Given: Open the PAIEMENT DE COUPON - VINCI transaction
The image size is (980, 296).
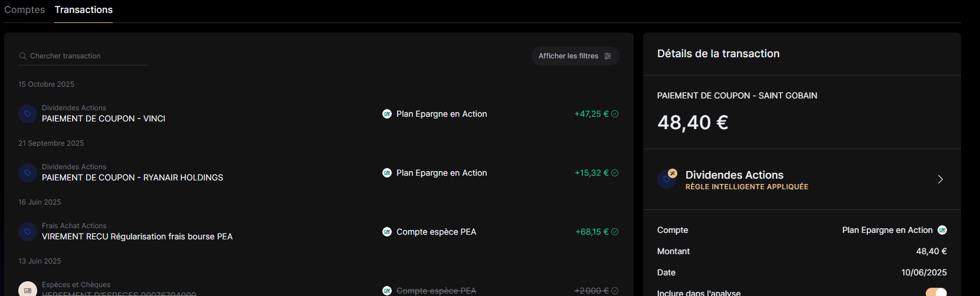Looking at the screenshot, I should [x=103, y=119].
